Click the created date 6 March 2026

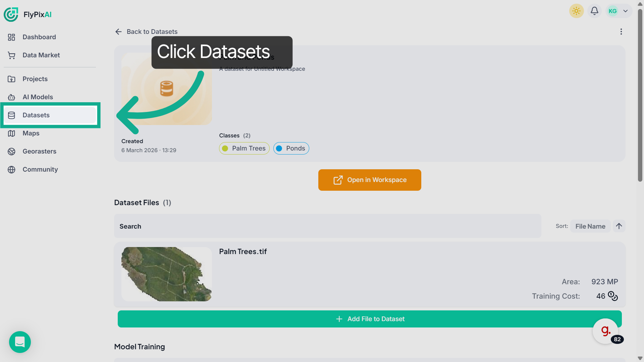click(149, 150)
